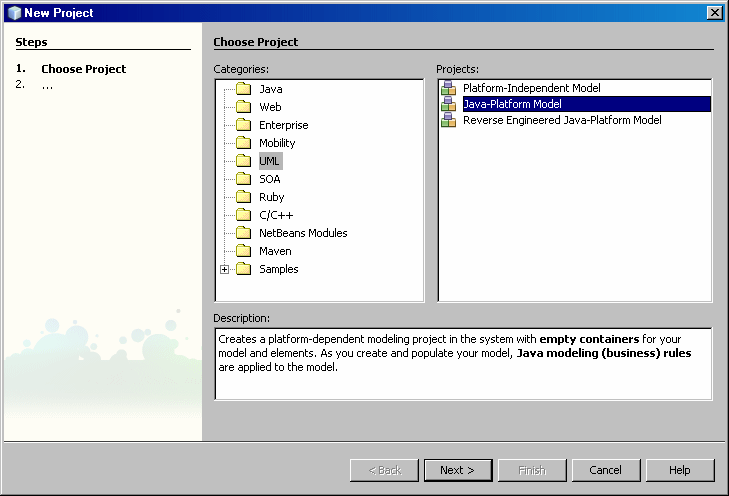Select the Mobility category label

(x=277, y=143)
